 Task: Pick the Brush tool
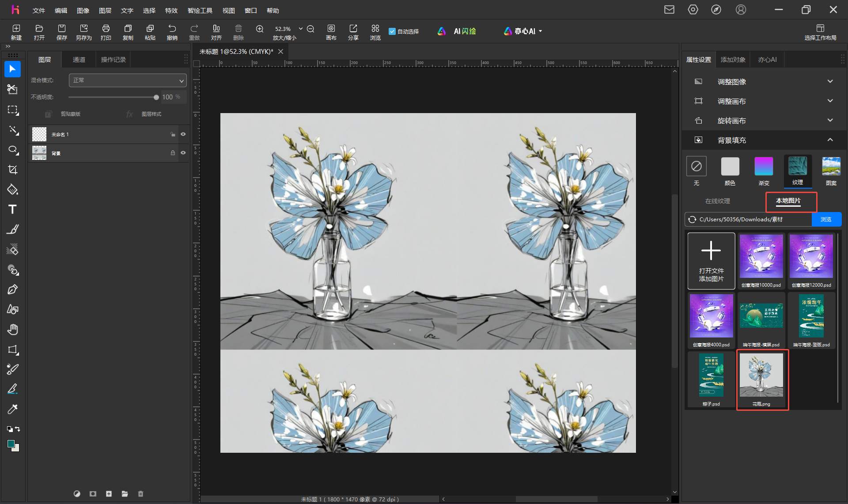click(12, 229)
